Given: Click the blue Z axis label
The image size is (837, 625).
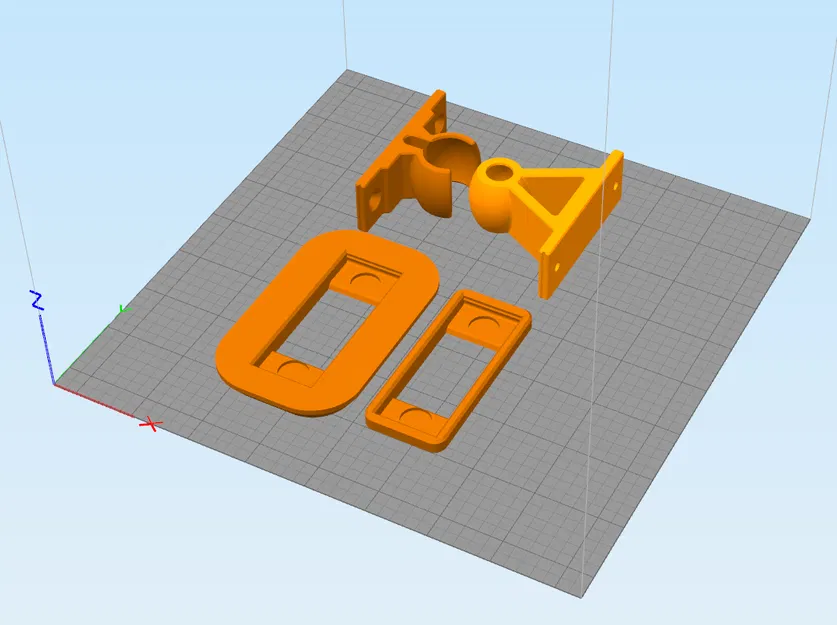Looking at the screenshot, I should click(x=36, y=300).
